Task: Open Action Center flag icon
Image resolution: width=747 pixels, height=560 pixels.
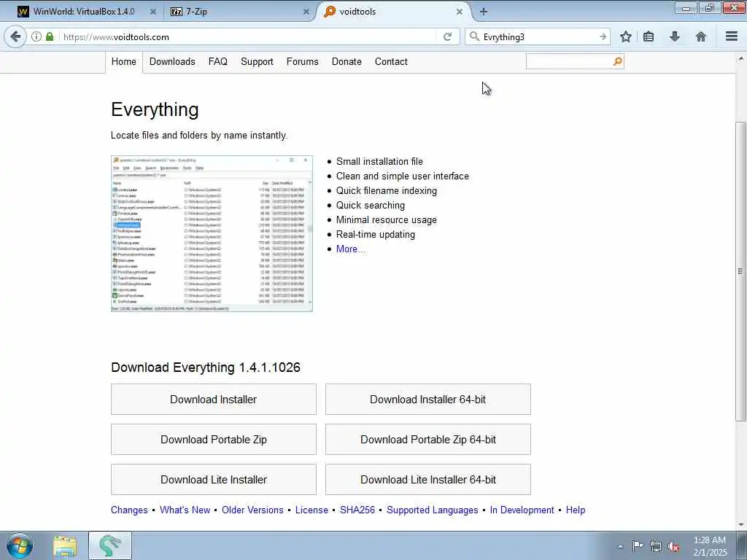Action: coord(637,546)
